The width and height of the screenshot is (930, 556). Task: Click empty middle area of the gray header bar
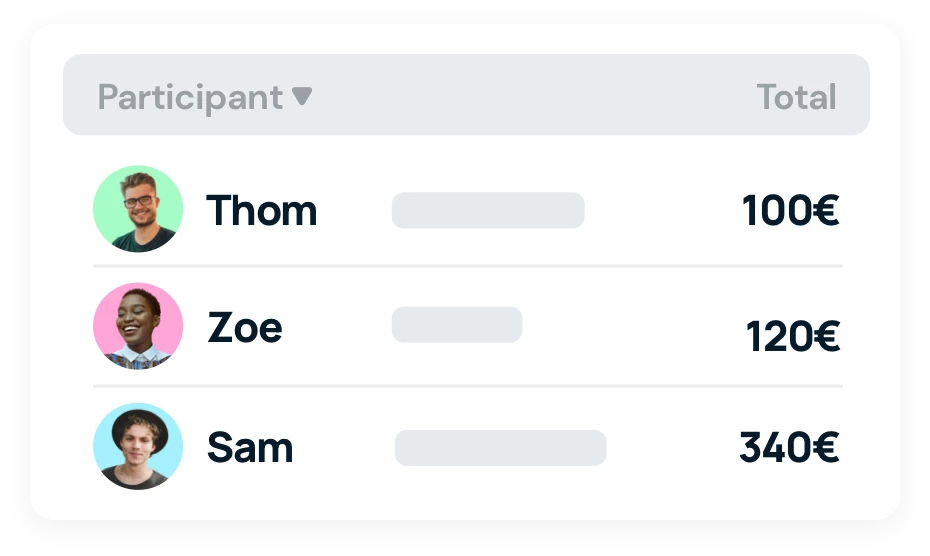click(x=530, y=96)
